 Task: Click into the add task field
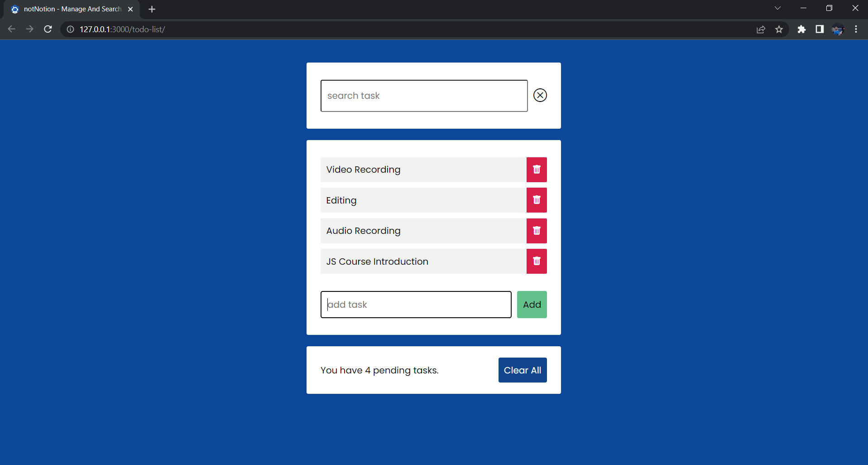[x=416, y=305]
